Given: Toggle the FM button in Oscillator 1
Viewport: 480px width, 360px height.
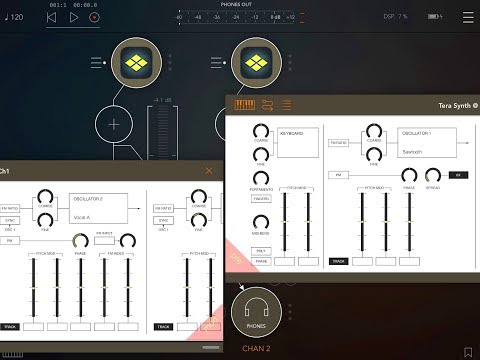Looking at the screenshot, I should 338,175.
